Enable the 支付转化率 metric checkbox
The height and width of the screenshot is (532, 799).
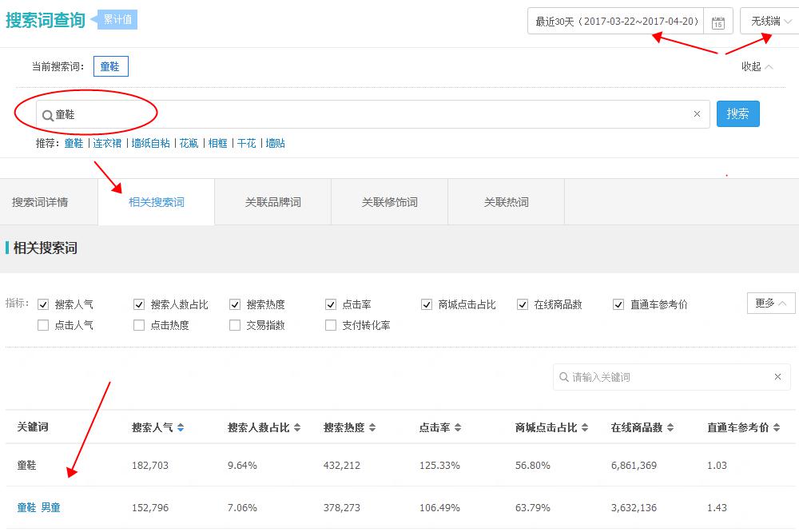coord(330,325)
